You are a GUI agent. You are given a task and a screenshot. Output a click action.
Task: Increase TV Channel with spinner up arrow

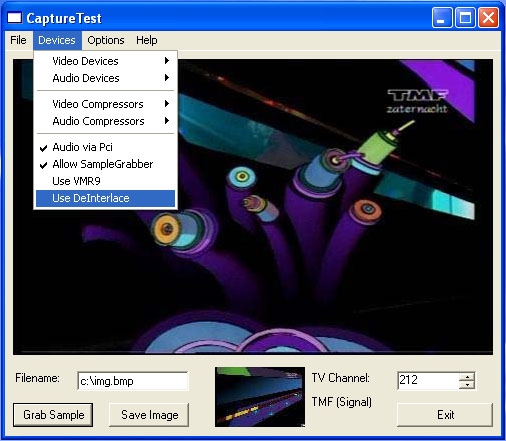pos(467,377)
